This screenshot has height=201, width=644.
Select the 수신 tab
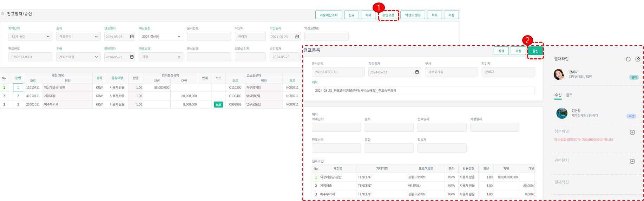pos(558,95)
